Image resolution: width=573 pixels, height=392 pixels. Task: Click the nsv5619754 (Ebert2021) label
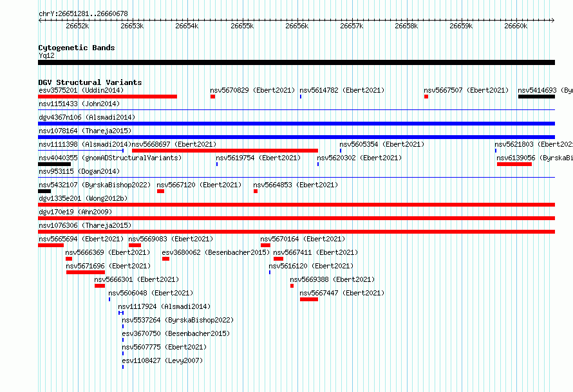coord(258,158)
